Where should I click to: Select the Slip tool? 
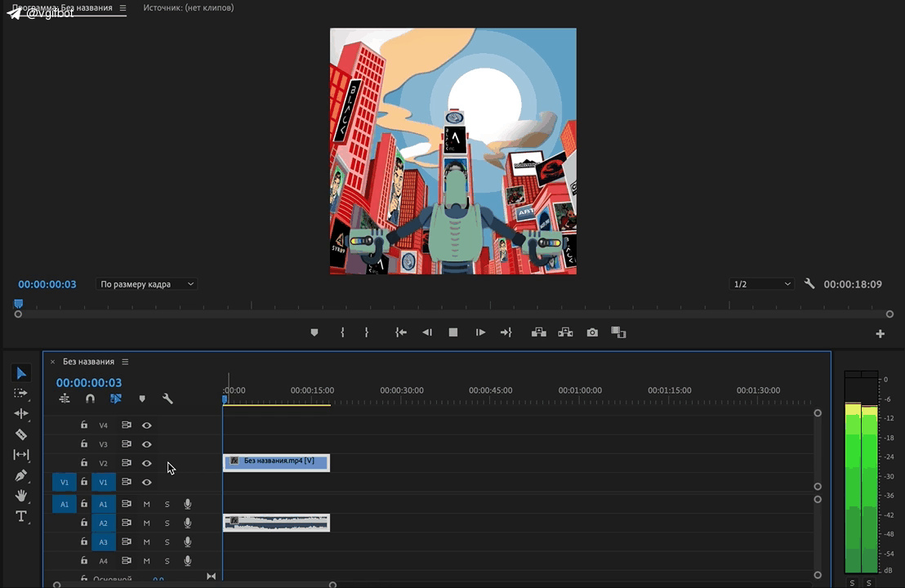tap(20, 455)
